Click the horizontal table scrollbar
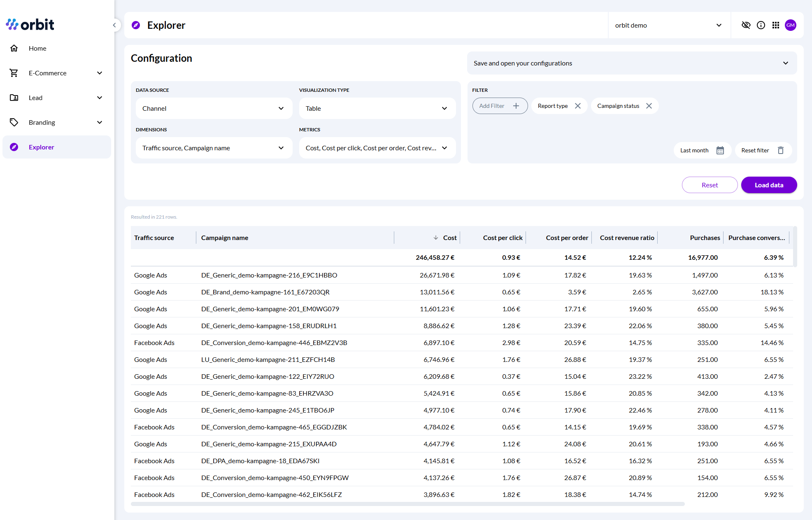This screenshot has height=520, width=812. pos(407,504)
